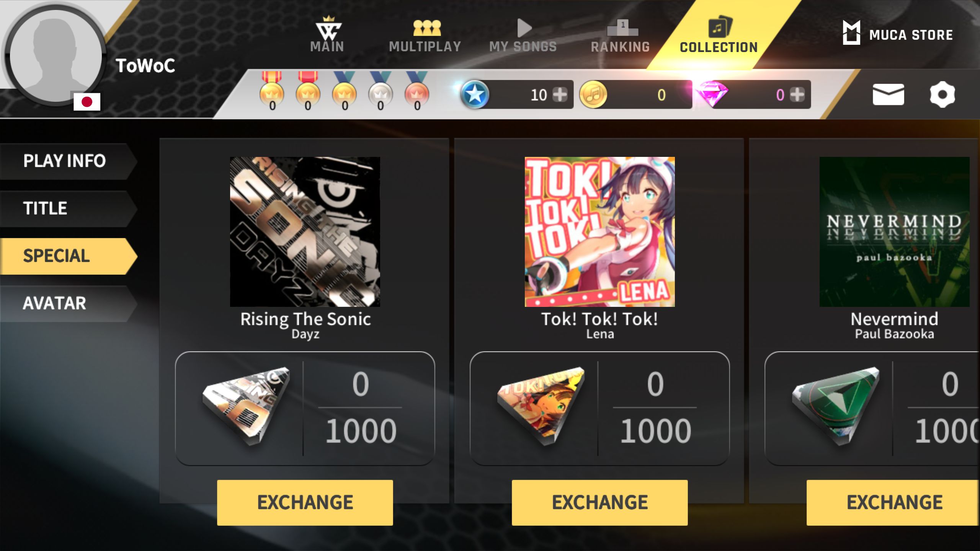Open the RANKING tab
Viewport: 980px width, 551px height.
point(621,36)
